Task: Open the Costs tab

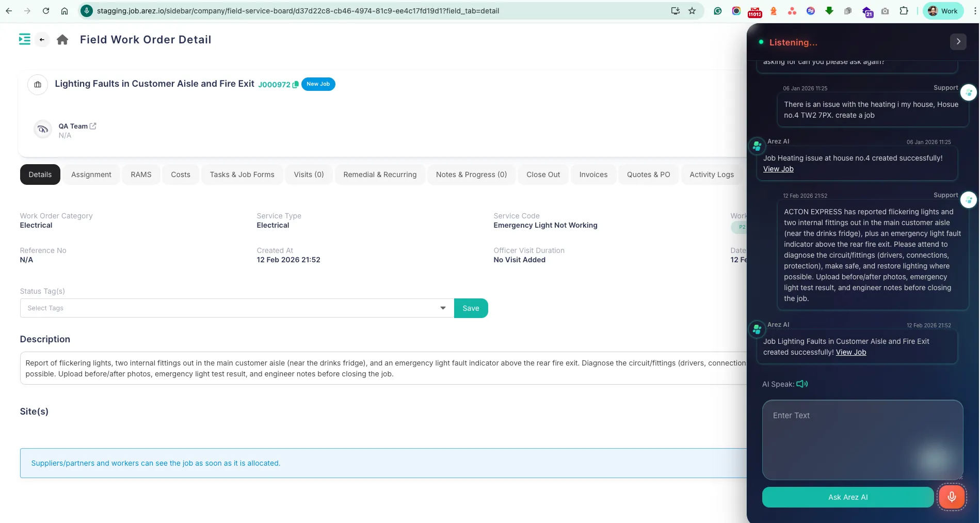Action: coord(181,175)
